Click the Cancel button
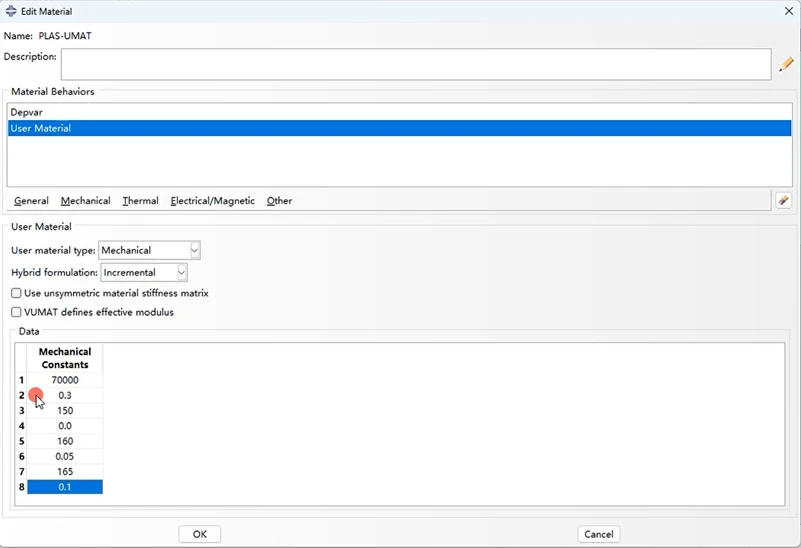 click(x=599, y=534)
